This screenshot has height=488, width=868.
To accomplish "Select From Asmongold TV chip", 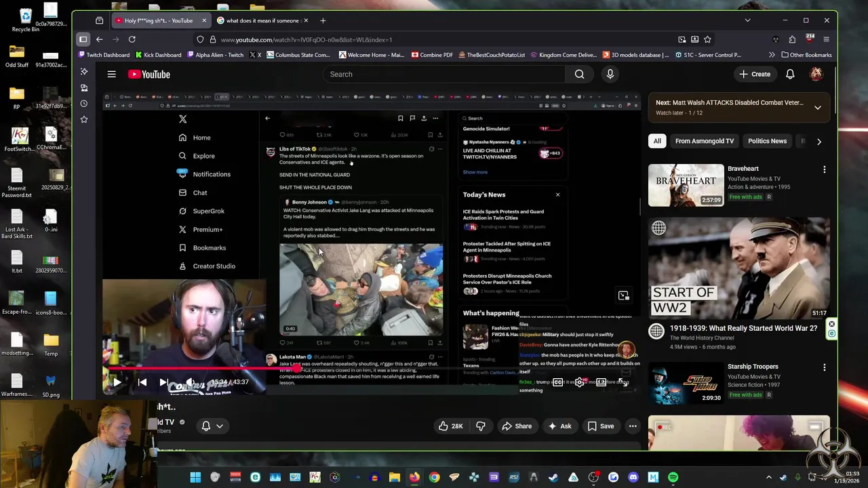I will point(705,141).
